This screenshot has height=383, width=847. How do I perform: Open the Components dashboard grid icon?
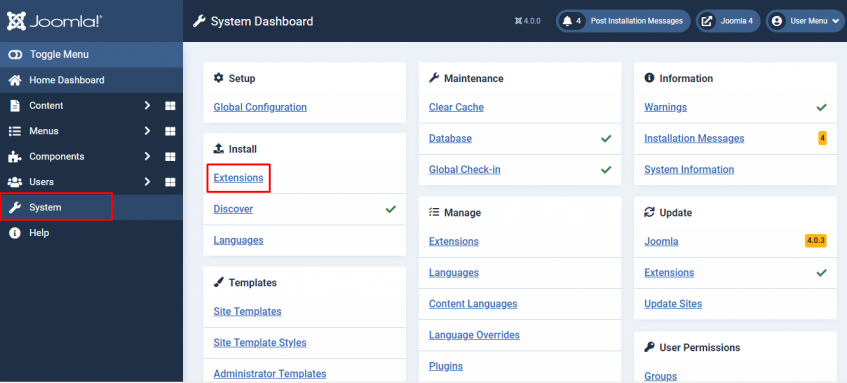[x=170, y=157]
